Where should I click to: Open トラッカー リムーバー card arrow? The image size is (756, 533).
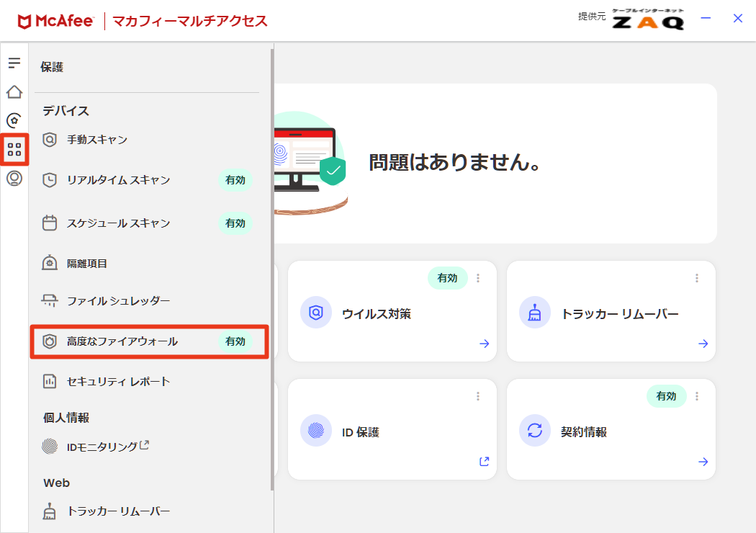703,344
